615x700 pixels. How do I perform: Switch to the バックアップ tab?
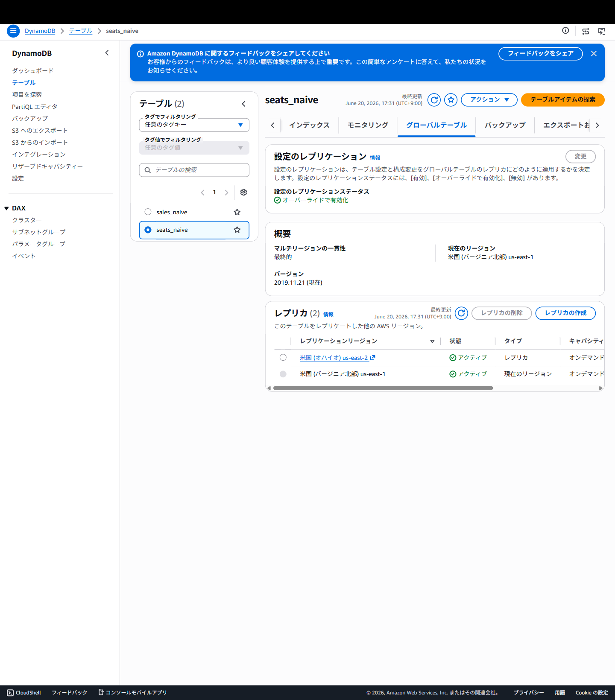click(x=505, y=125)
